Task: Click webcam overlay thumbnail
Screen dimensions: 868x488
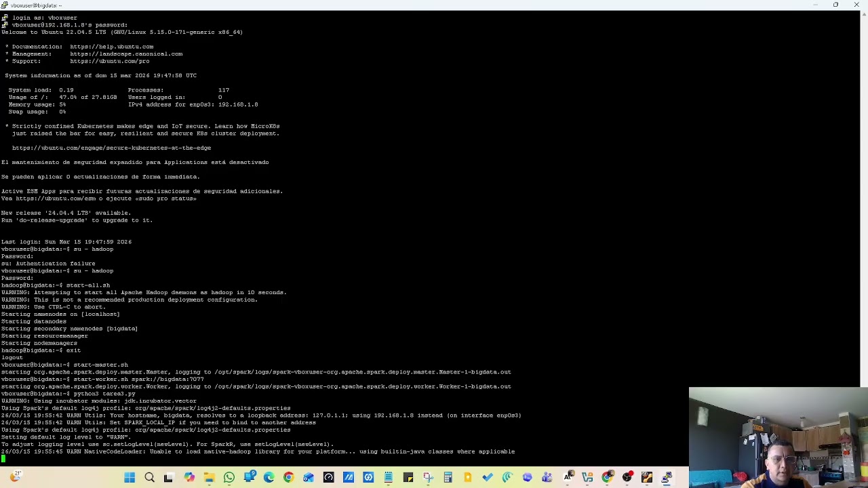Action: point(778,437)
